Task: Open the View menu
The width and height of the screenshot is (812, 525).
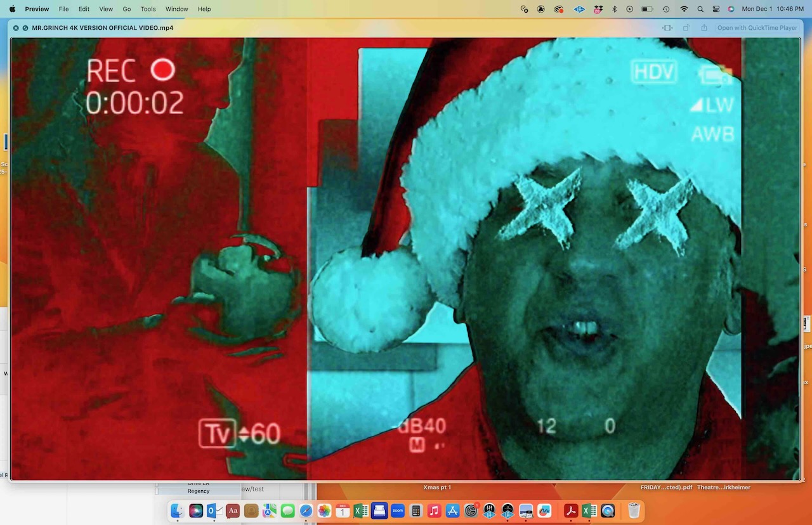Action: [x=106, y=9]
